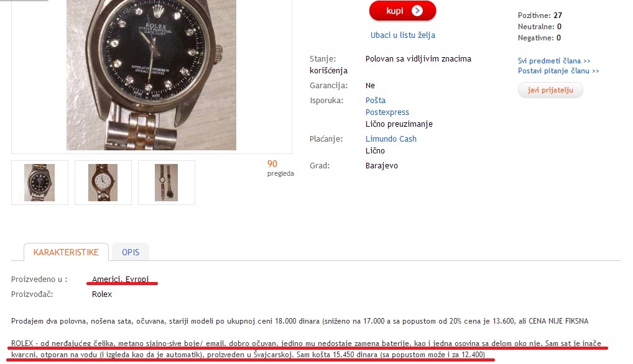The height and width of the screenshot is (364, 633).
Task: Switch to the KARAKTERISTIKE tab
Action: click(x=66, y=252)
